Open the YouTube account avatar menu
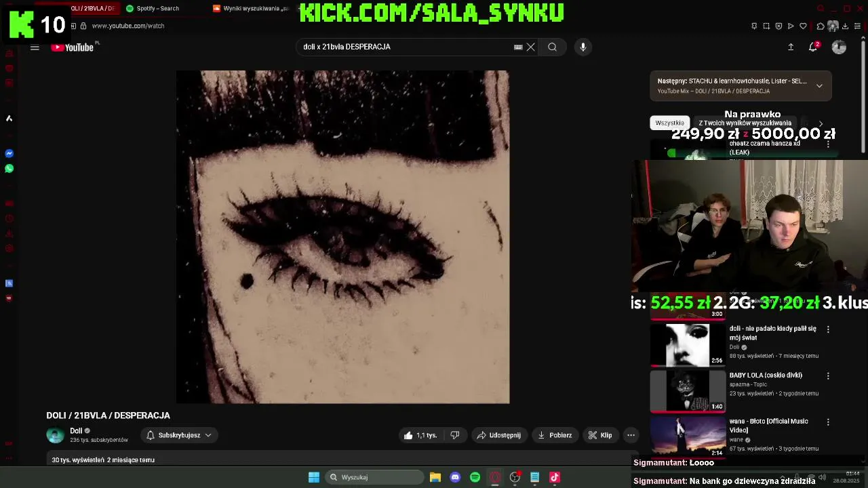The image size is (868, 488). point(839,47)
